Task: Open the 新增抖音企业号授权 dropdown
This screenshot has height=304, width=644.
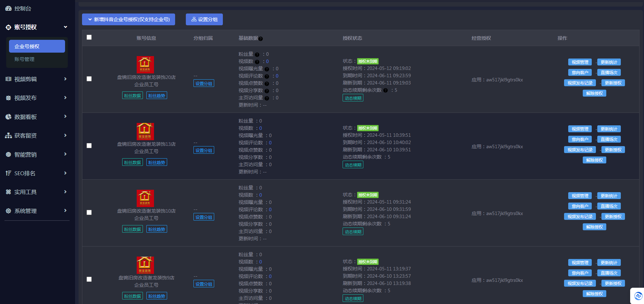Action: click(128, 19)
